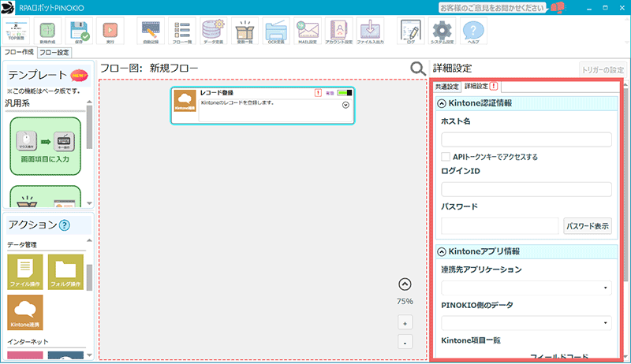Click the ログインID input field
This screenshot has height=364, width=631.
(x=526, y=189)
